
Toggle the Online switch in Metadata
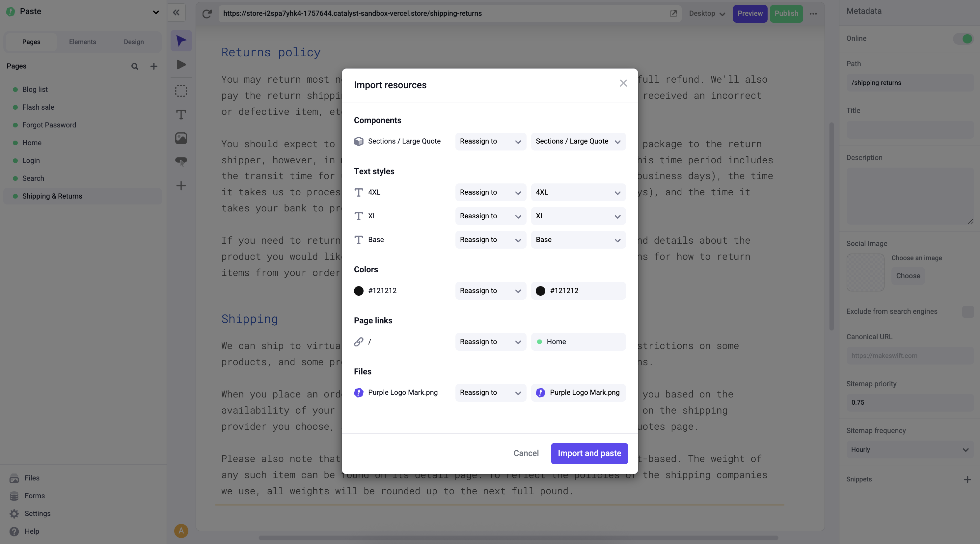tap(963, 39)
